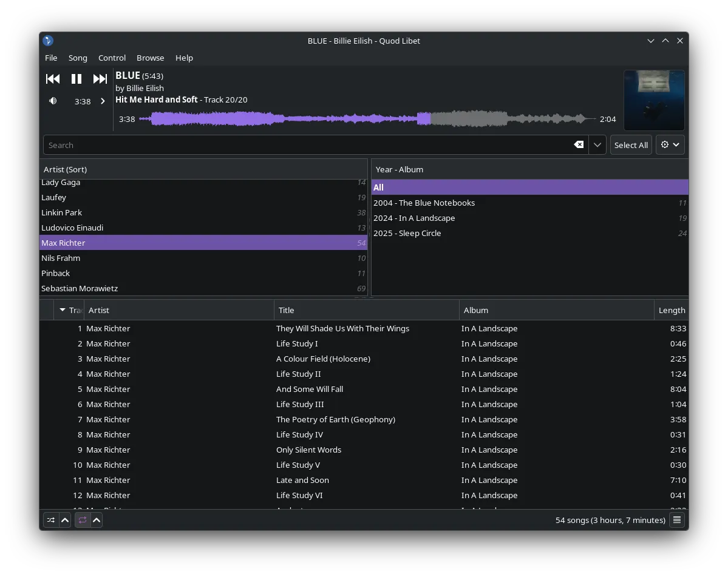Select song A Colour Field (Holocene)

364,359
